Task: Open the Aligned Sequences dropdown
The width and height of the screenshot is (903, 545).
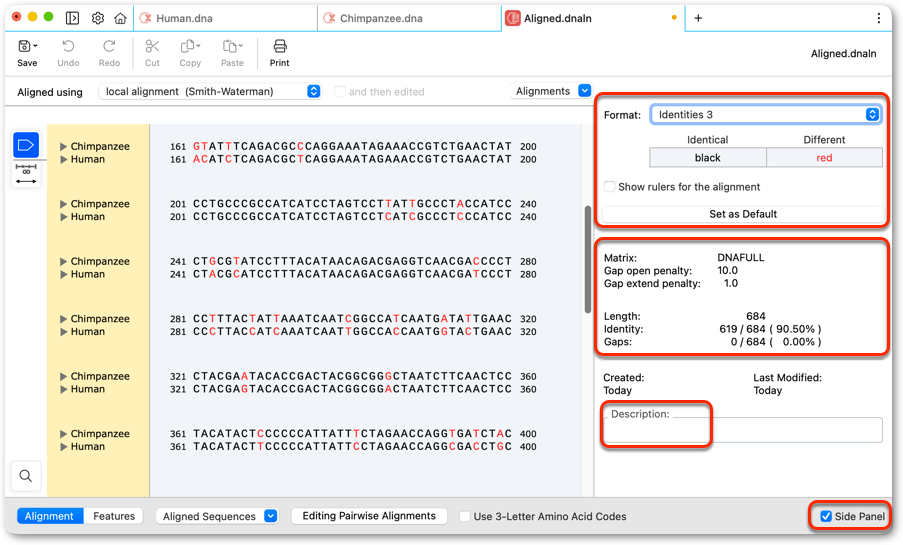Action: click(x=217, y=516)
